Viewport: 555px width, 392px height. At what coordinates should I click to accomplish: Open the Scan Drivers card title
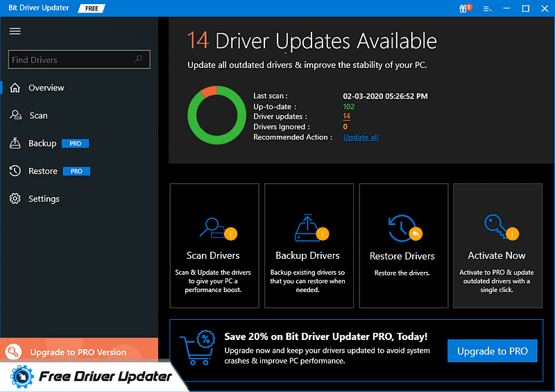coord(213,255)
